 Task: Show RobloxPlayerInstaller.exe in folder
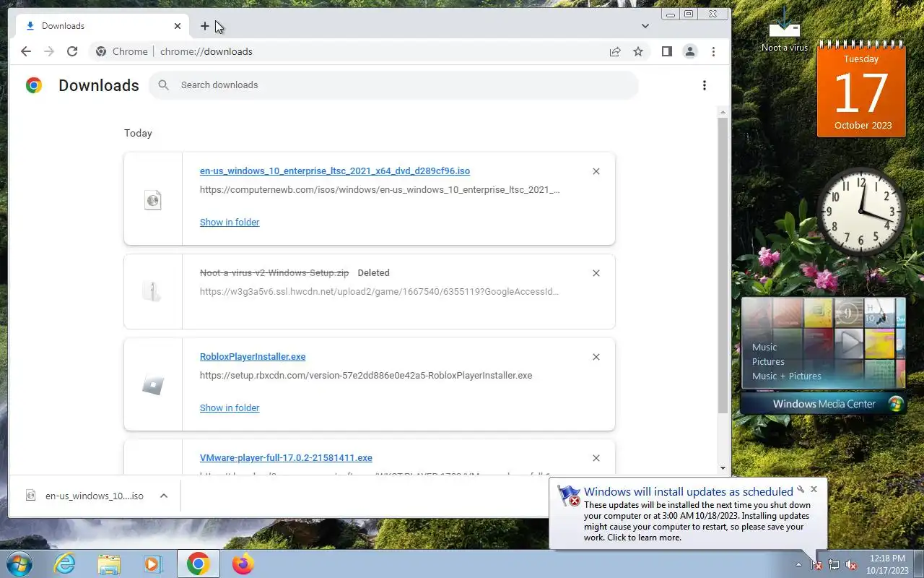[230, 408]
